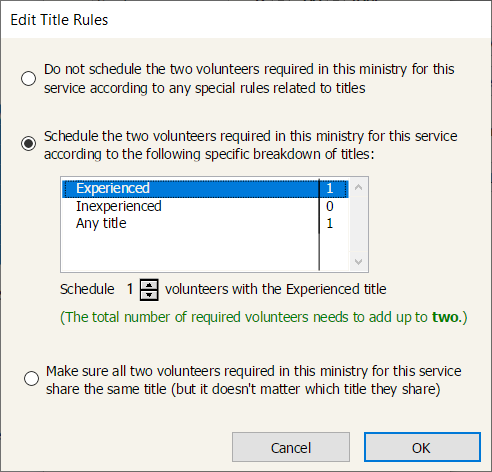Select the Experienced title row
Screen dimensions: 492x472
(x=205, y=188)
